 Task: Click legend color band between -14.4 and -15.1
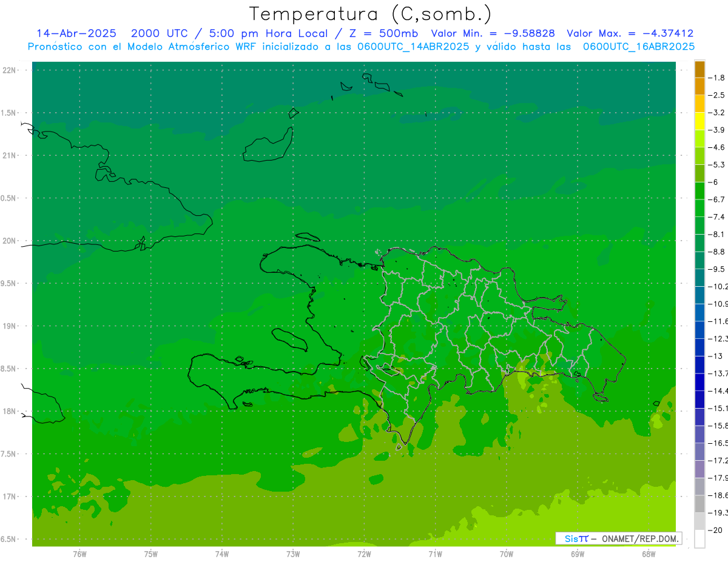click(699, 400)
